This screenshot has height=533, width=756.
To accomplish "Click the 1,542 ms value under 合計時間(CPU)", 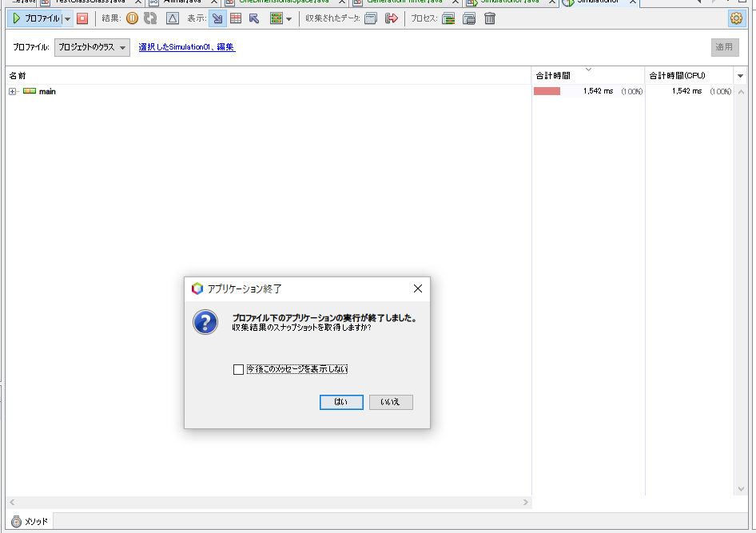I will coord(686,91).
